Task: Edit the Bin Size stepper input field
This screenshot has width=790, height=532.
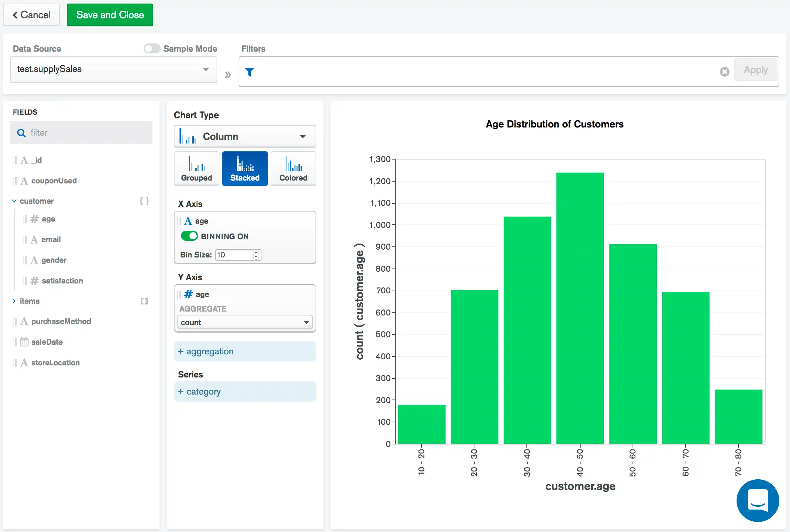Action: pos(233,255)
